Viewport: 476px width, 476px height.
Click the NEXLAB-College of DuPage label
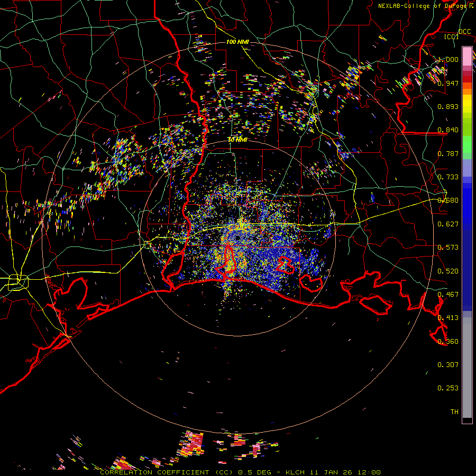coord(424,6)
